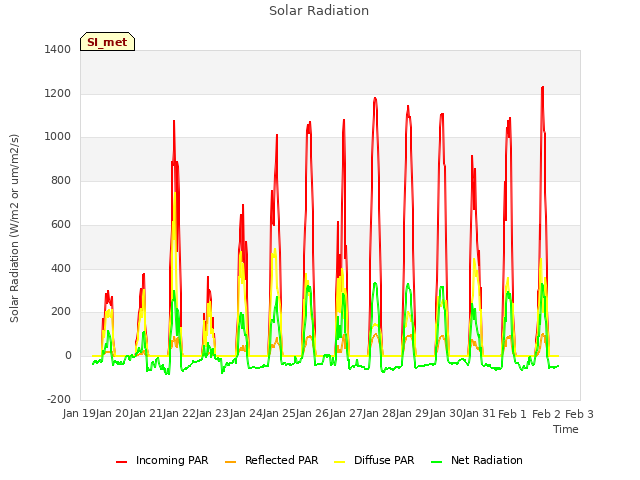This screenshot has height=480, width=640.
Task: Click the Feb 3 x-axis label
Action: pos(579,414)
